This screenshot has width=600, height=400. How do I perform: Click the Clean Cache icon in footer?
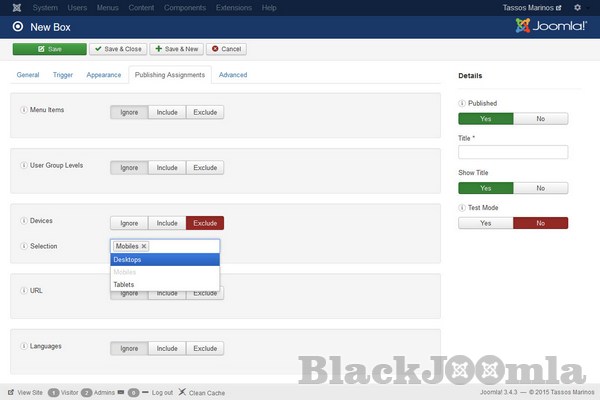click(182, 393)
